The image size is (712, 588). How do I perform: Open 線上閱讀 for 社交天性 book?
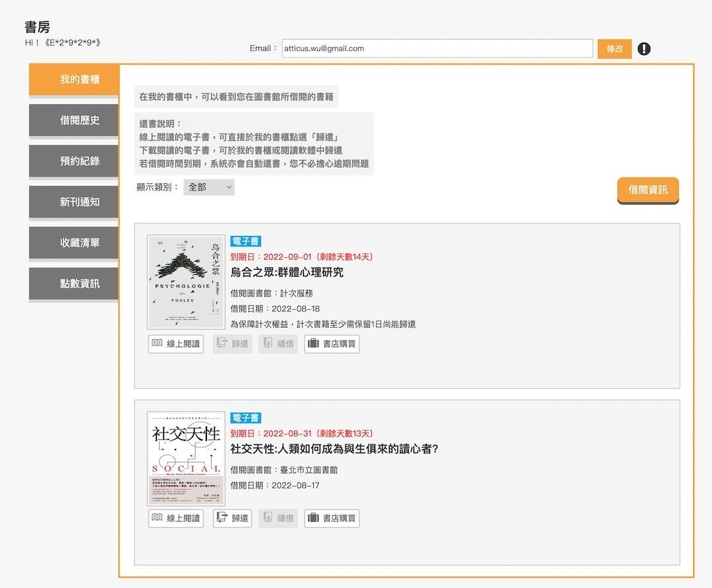[x=175, y=518]
